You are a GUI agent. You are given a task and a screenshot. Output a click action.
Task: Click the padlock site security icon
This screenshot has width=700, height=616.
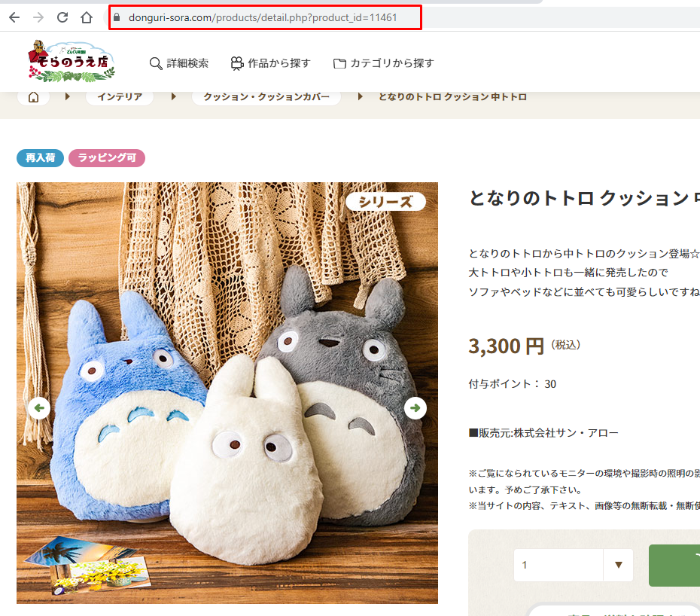[117, 17]
